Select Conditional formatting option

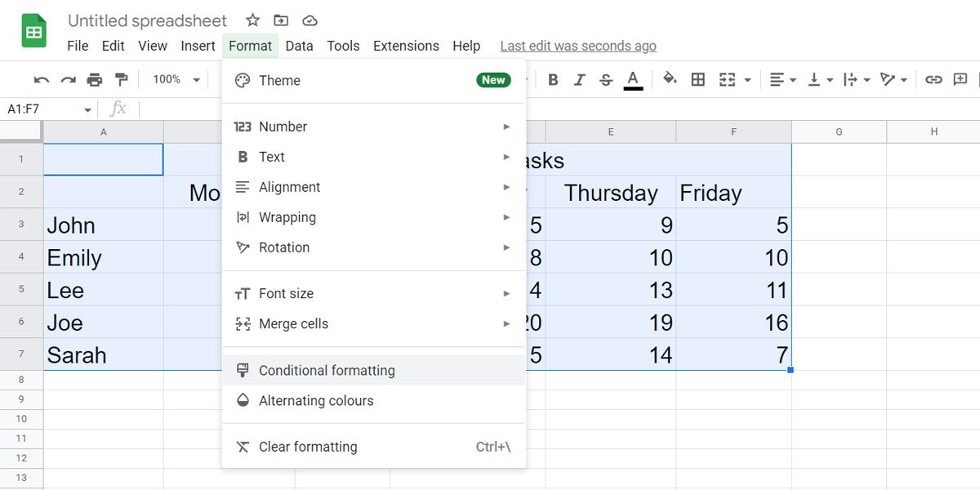374,370
